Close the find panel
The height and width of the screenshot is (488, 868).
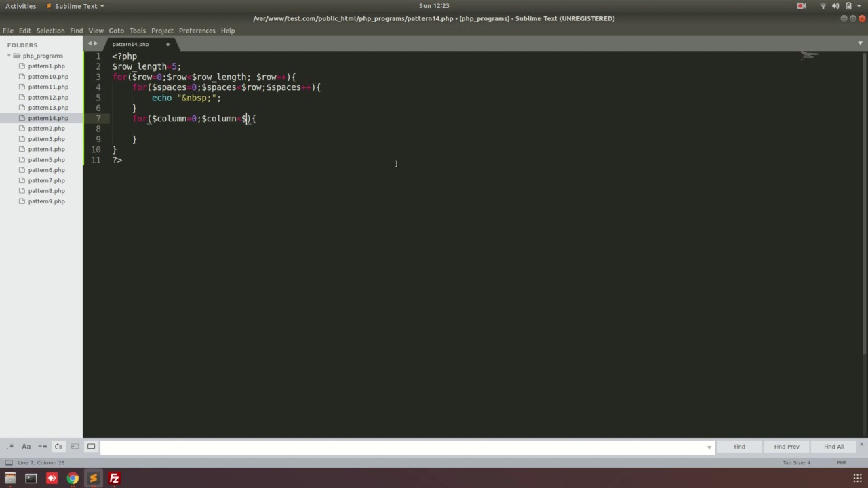tap(861, 445)
